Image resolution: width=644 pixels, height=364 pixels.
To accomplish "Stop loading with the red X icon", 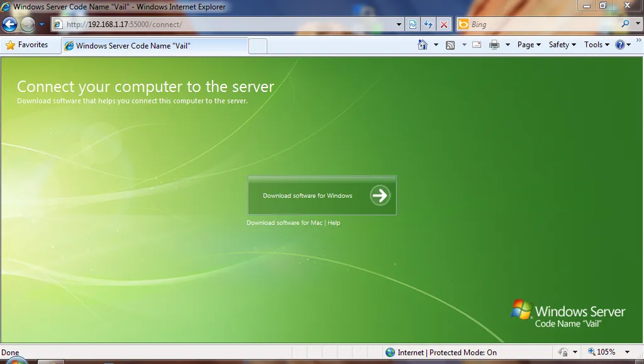I will pyautogui.click(x=444, y=25).
